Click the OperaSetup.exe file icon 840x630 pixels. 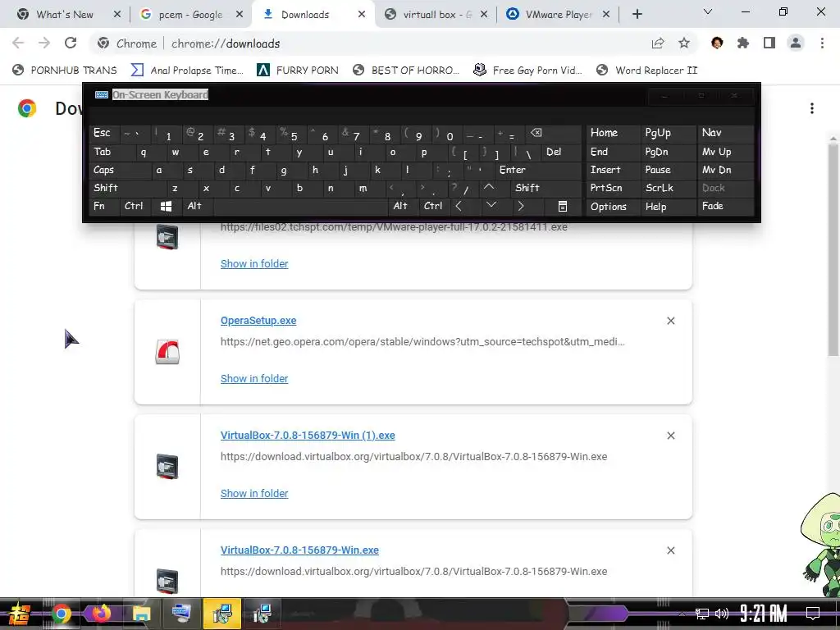pyautogui.click(x=167, y=352)
